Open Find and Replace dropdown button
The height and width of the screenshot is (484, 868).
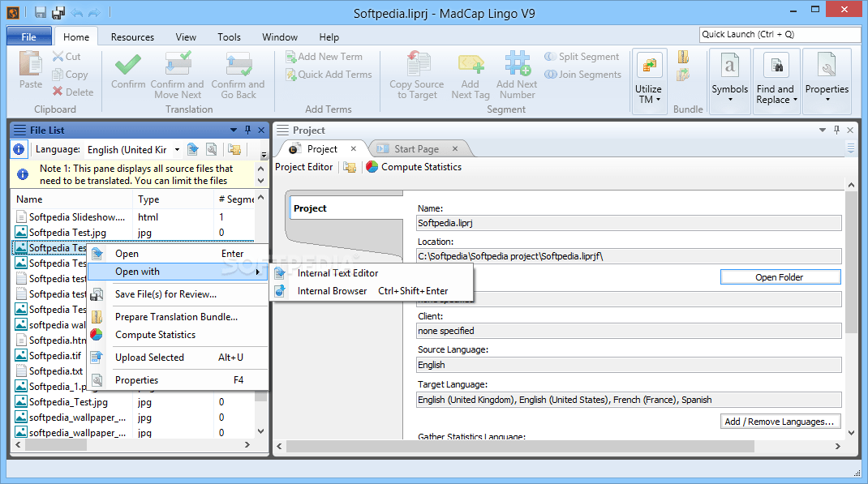point(776,81)
